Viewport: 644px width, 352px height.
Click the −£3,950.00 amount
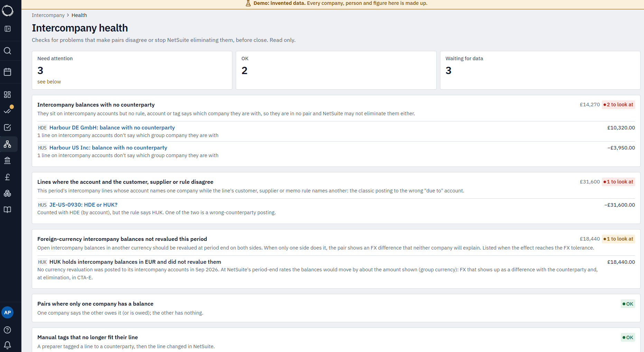[x=621, y=148]
